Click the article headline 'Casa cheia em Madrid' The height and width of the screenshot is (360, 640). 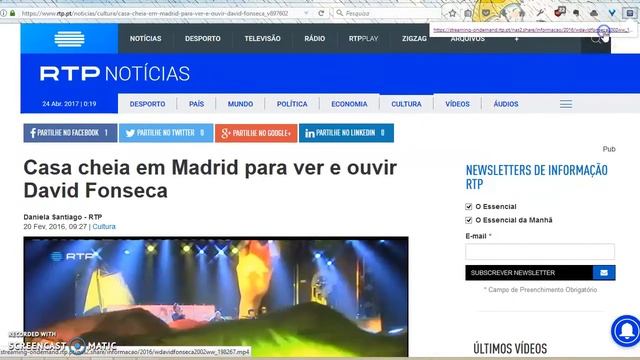(x=210, y=179)
